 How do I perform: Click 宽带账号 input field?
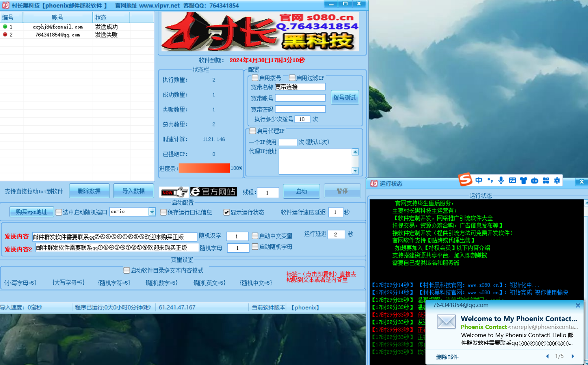pos(300,98)
